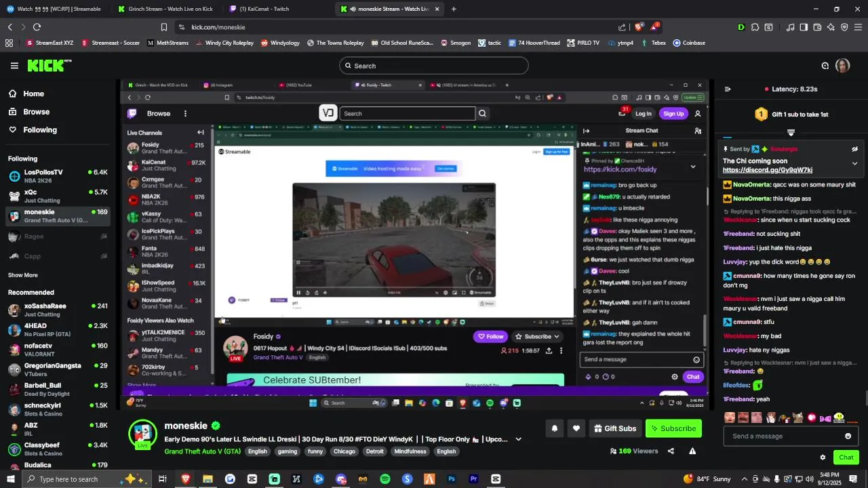868x488 pixels.
Task: Open the user profile avatar
Action: pyautogui.click(x=842, y=66)
